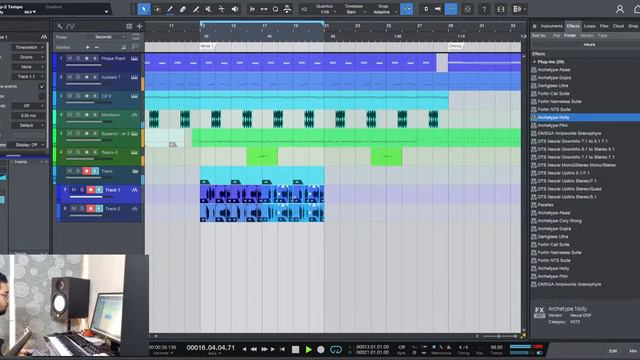
Task: Select the Split line tool
Action: (196, 9)
